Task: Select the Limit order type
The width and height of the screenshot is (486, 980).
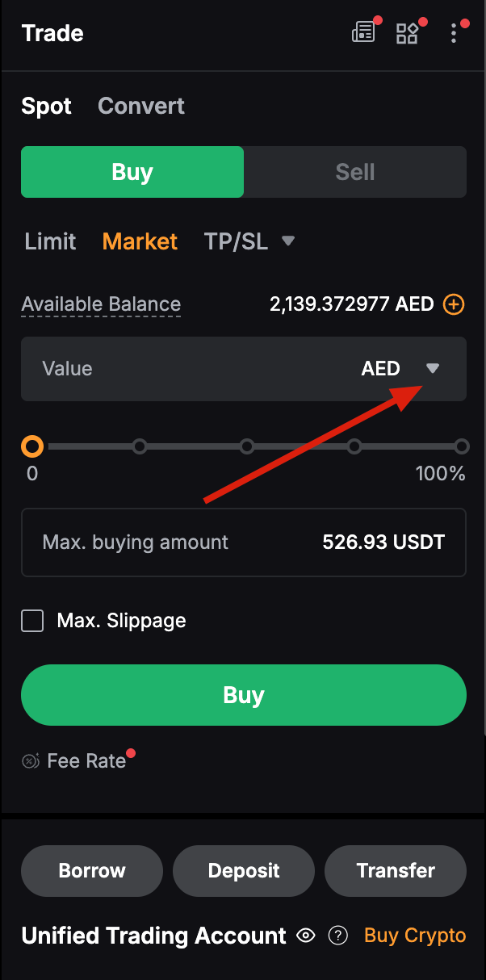Action: (49, 241)
